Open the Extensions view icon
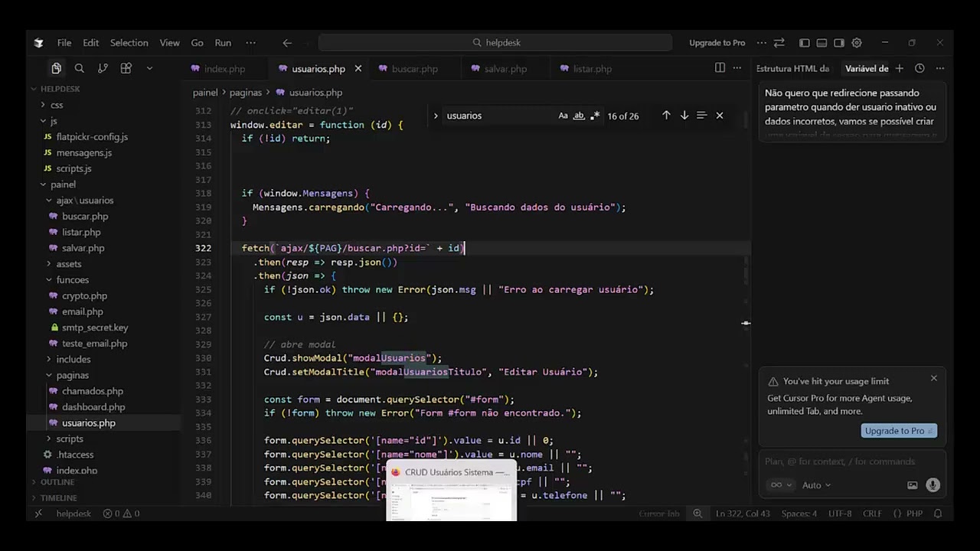Image resolution: width=980 pixels, height=551 pixels. pyautogui.click(x=126, y=68)
